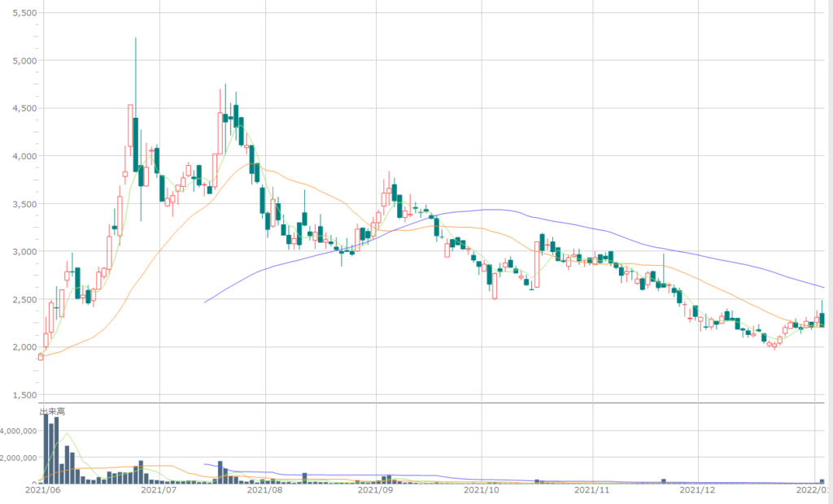Select the 2,000,000 volume axis label
Viewport: 833px width, 504px height.
[x=19, y=458]
